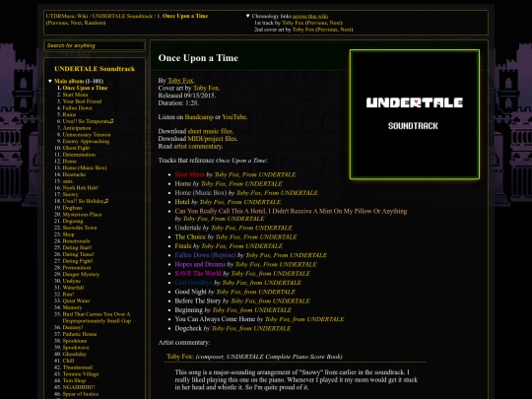Open the Undertale referenced track
This screenshot has width=532, height=399.
click(187, 228)
